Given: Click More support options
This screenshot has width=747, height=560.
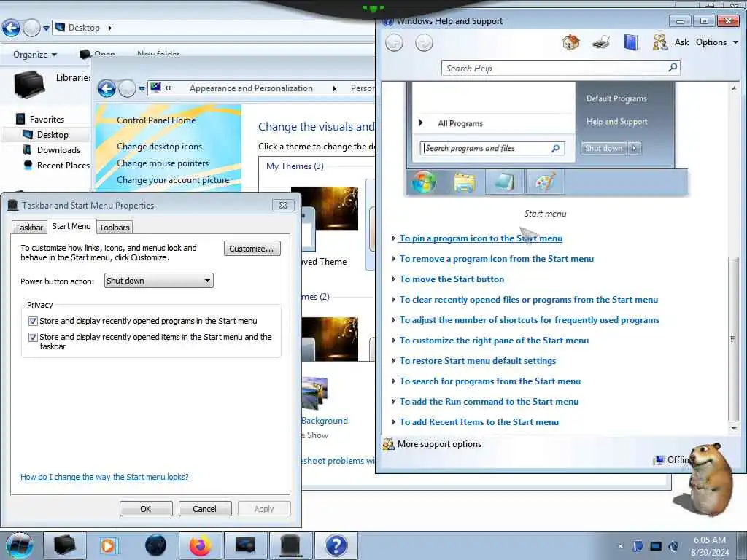Looking at the screenshot, I should click(x=439, y=444).
